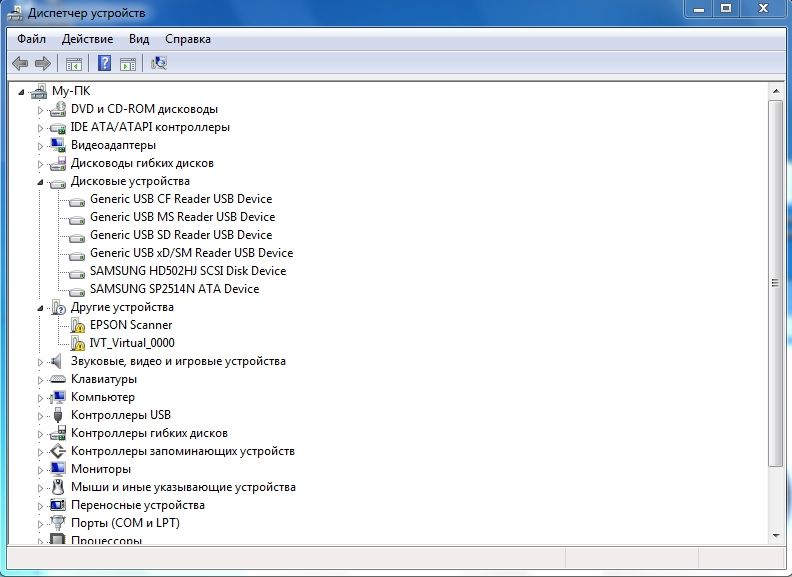This screenshot has width=792, height=577.
Task: Collapse the Дисковые устройства node
Action: coord(40,182)
